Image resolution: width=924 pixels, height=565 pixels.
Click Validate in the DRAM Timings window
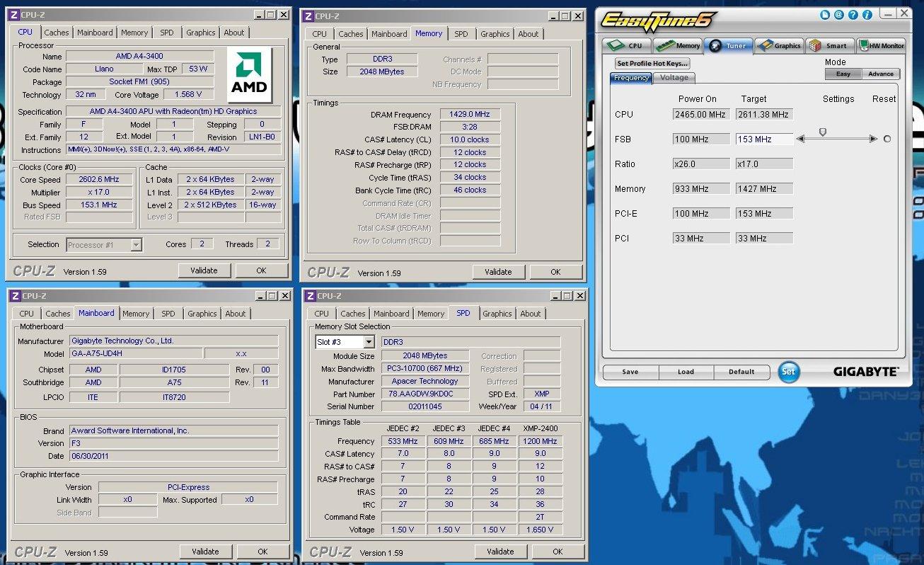pos(498,272)
